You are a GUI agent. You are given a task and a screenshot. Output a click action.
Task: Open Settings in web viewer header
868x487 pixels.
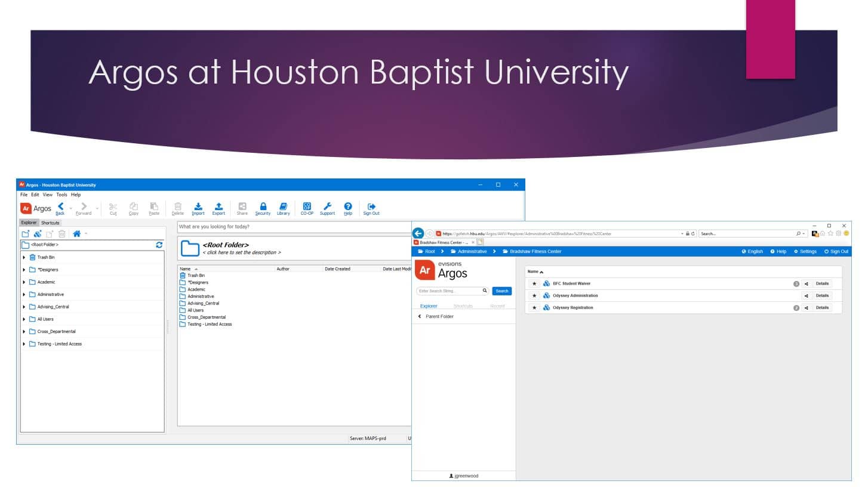(805, 251)
